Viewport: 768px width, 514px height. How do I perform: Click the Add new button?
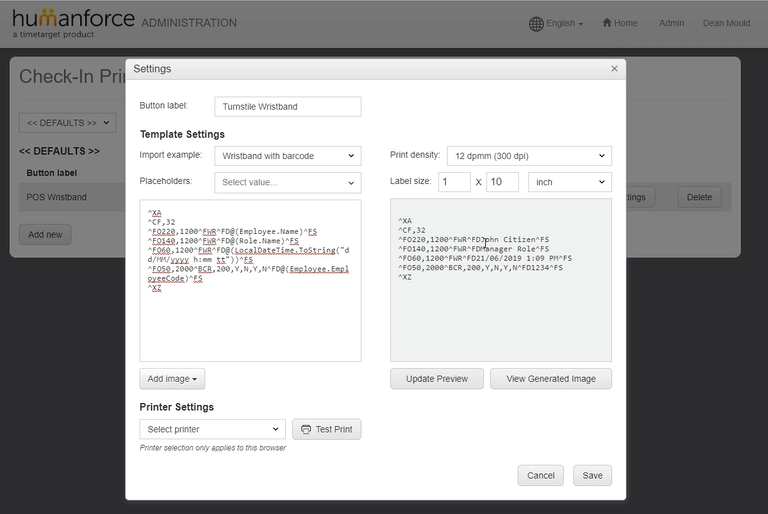(45, 235)
